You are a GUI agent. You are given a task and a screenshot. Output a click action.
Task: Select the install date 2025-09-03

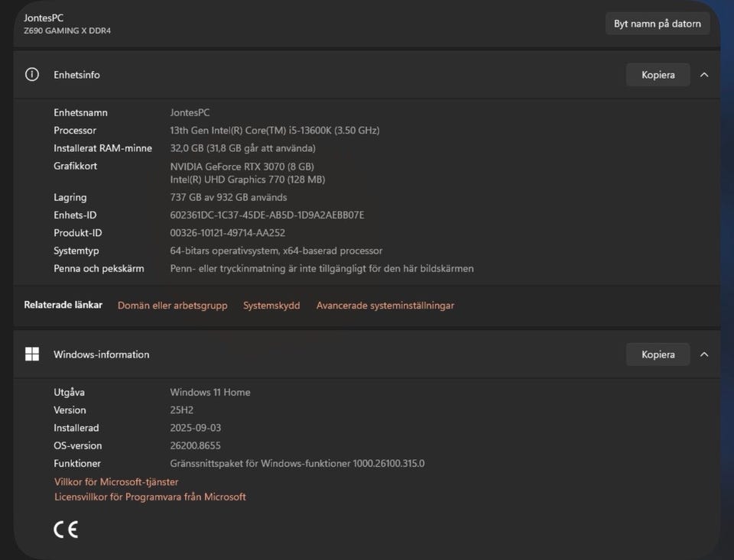(x=195, y=428)
